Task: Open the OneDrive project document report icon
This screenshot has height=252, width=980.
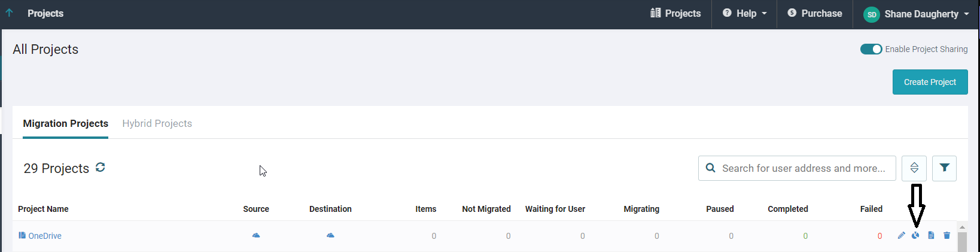Action: point(931,236)
